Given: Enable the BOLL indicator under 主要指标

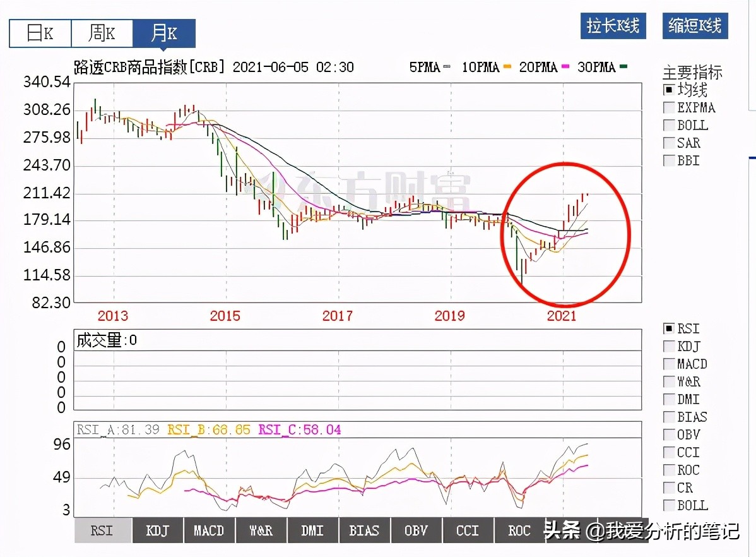Looking at the screenshot, I should (x=668, y=125).
